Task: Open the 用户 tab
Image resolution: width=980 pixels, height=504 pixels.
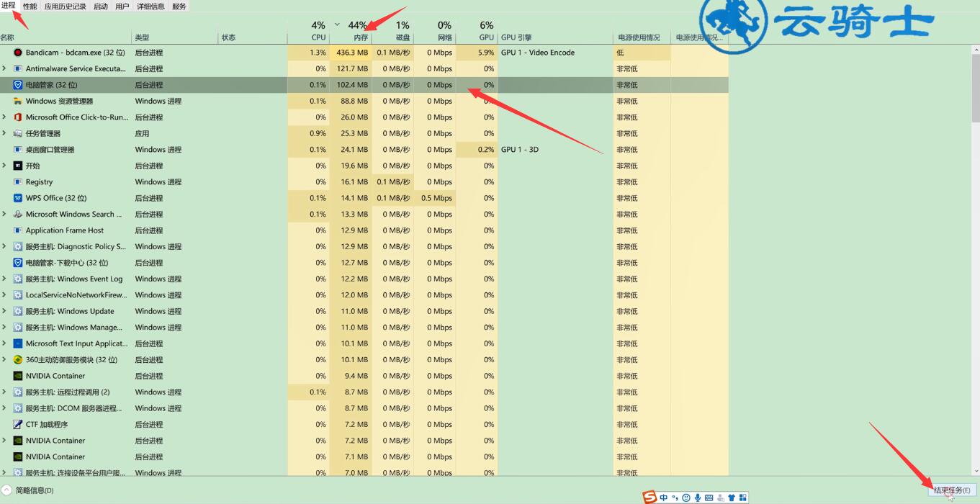Action: pos(122,6)
